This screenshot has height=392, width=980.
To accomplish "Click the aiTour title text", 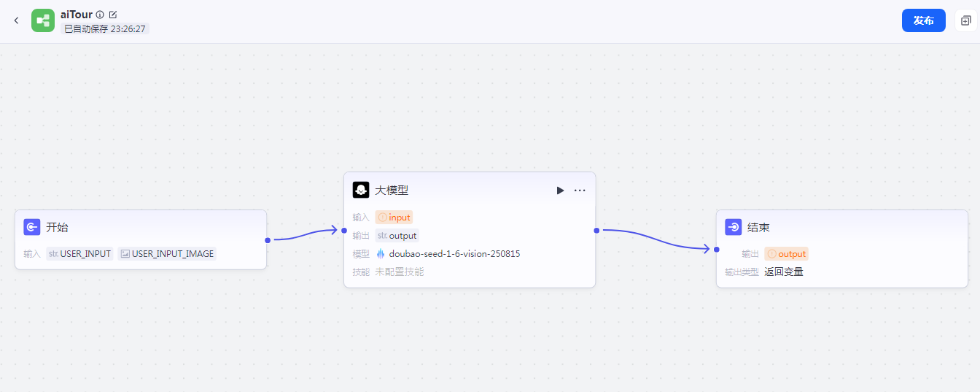I will pyautogui.click(x=77, y=15).
